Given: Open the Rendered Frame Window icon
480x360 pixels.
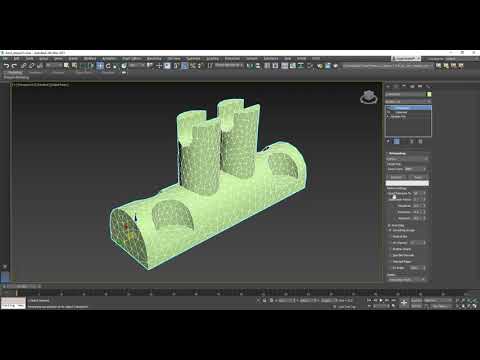Looking at the screenshot, I should [328, 66].
